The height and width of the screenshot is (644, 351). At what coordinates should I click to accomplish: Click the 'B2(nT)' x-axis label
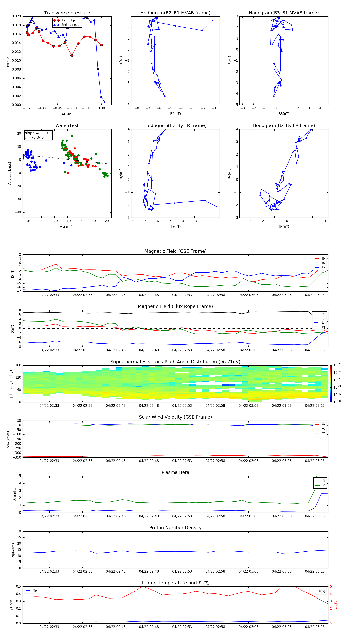(x=175, y=114)
